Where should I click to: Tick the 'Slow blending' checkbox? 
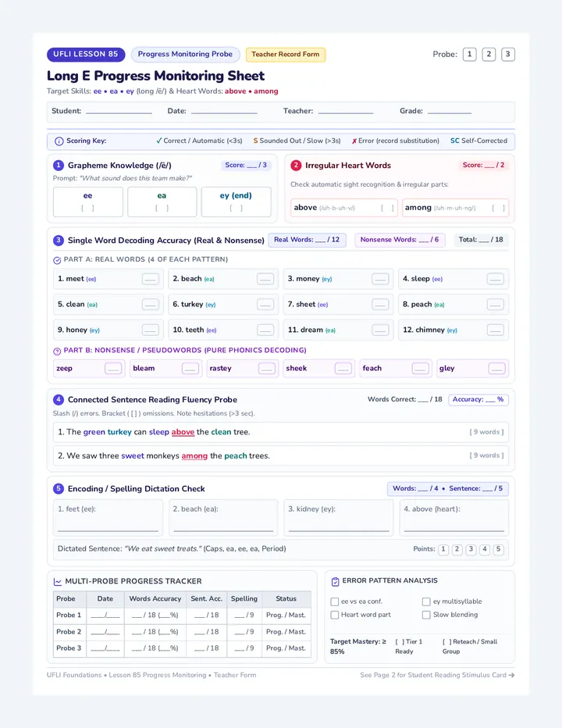(x=426, y=615)
